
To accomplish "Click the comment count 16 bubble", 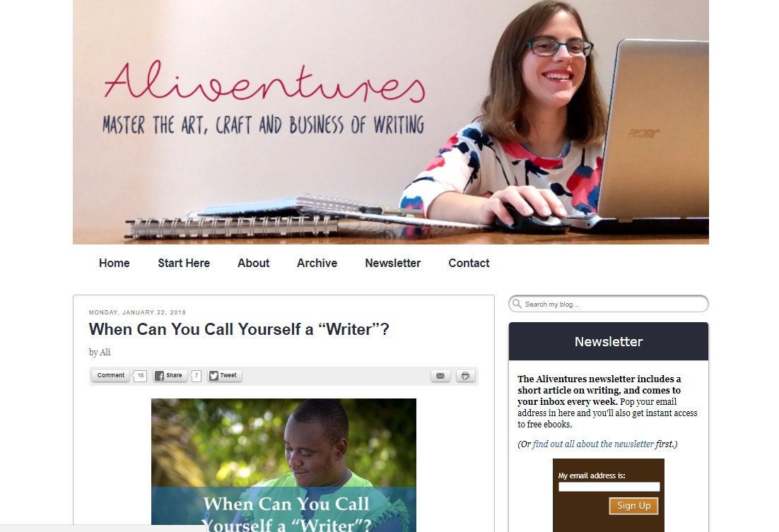I will 140,376.
